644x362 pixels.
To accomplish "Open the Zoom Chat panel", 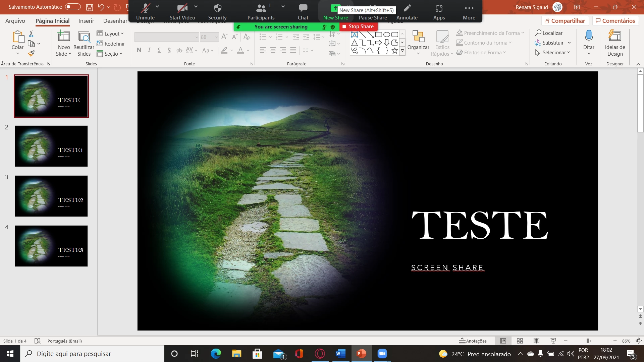I will point(303,12).
